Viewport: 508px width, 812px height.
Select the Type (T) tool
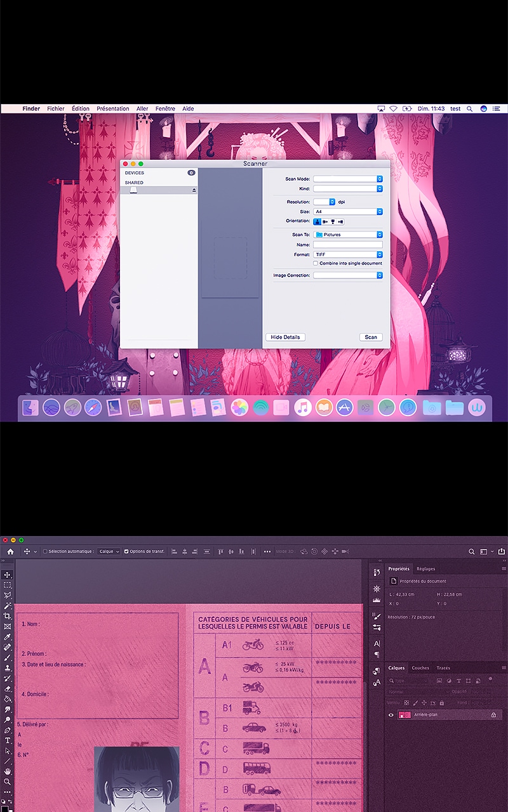pyautogui.click(x=8, y=740)
